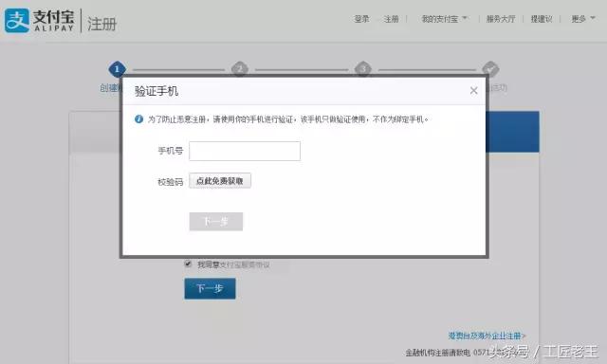Open 服务大厅 in top navigation
This screenshot has width=607, height=364.
(x=501, y=19)
